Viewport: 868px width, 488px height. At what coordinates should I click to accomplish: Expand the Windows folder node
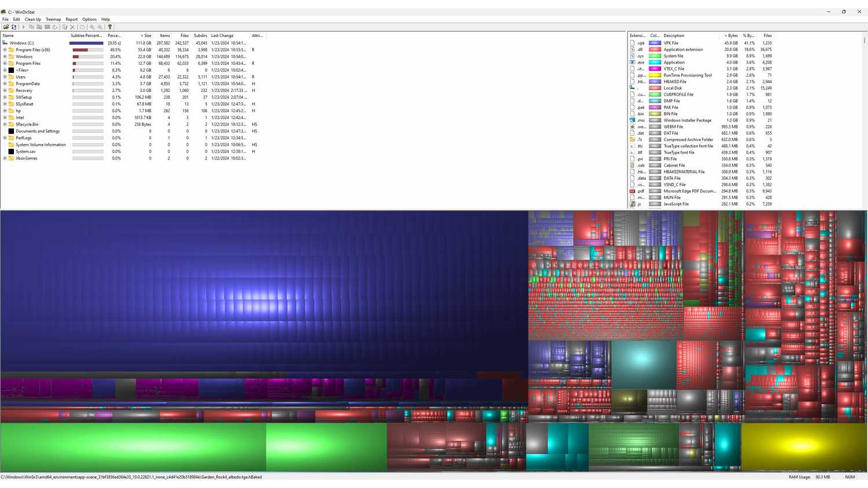[5, 57]
